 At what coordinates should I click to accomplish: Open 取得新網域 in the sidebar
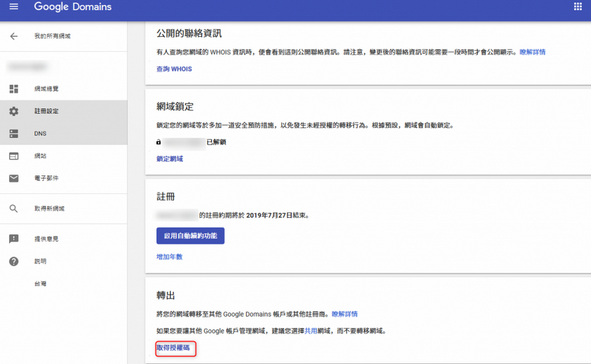pos(49,208)
